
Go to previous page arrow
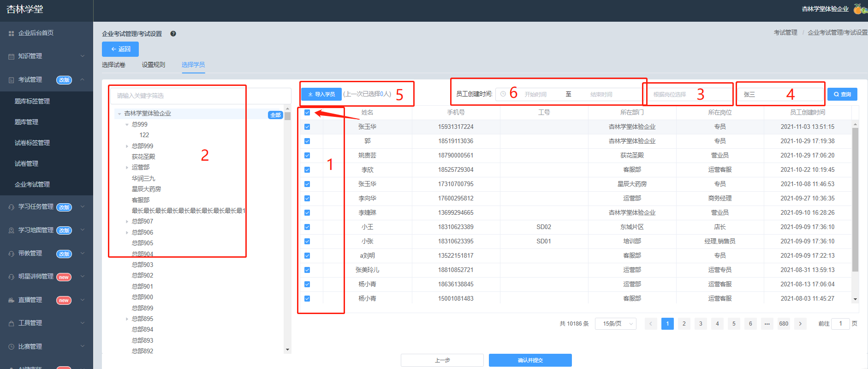[651, 324]
